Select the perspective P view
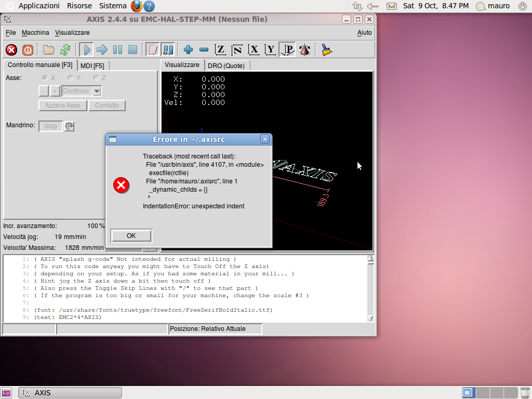This screenshot has width=532, height=399. click(x=287, y=50)
